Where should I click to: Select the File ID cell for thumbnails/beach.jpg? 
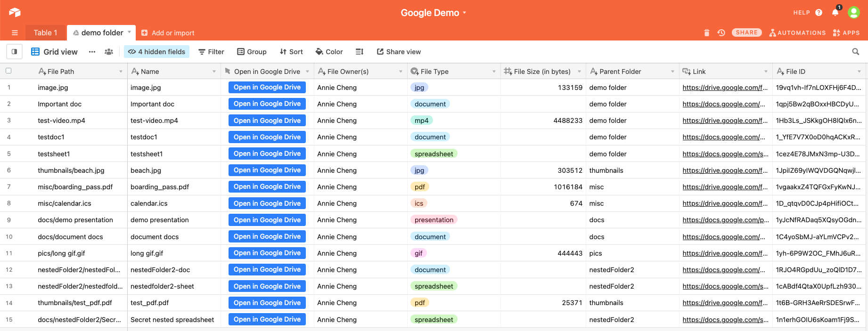pos(819,170)
